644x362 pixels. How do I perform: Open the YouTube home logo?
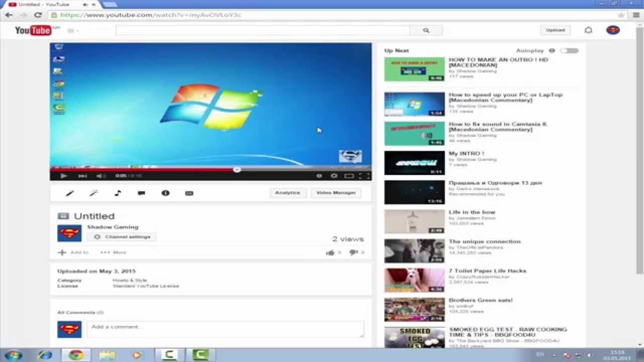coord(33,31)
